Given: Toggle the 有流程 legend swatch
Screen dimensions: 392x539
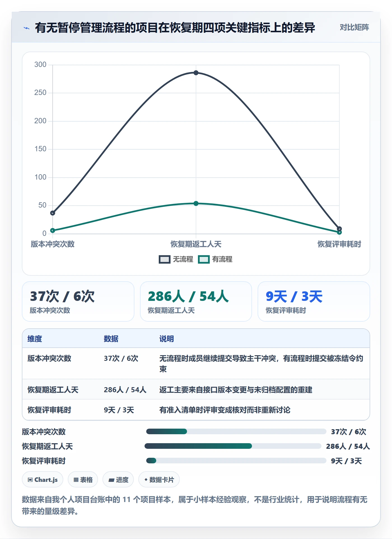Looking at the screenshot, I should tap(204, 259).
